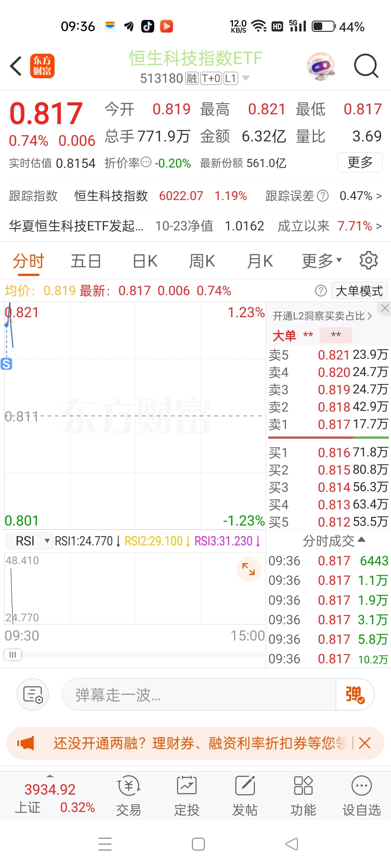Screen dimensions: 391x868
Task: Tap the 融 margin tag
Action: pyautogui.click(x=192, y=78)
